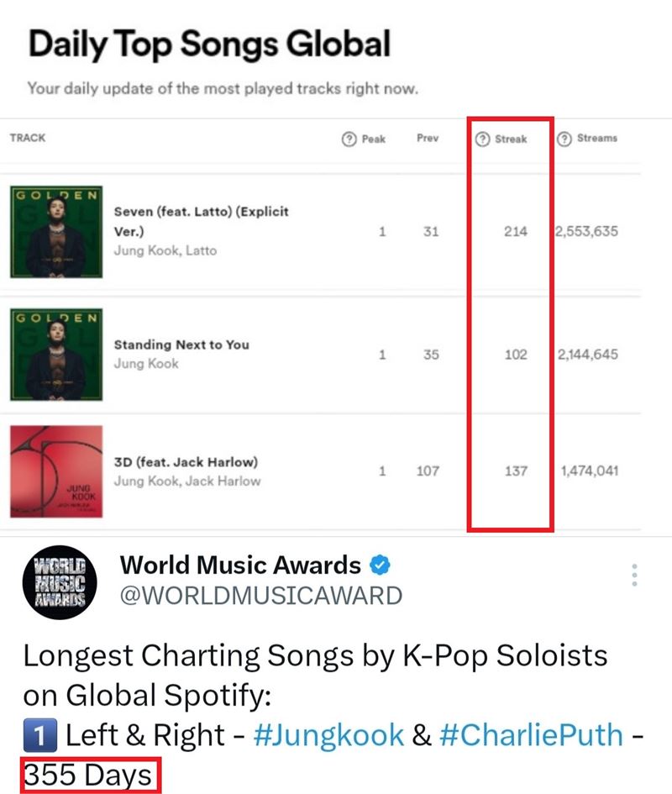Click the Streams column help icon
This screenshot has width=672, height=794.
point(564,139)
